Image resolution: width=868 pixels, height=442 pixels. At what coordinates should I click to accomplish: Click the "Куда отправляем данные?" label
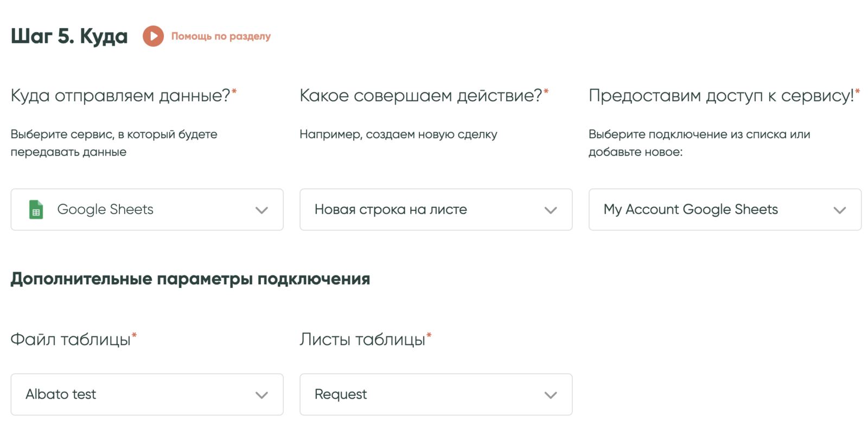[x=120, y=95]
